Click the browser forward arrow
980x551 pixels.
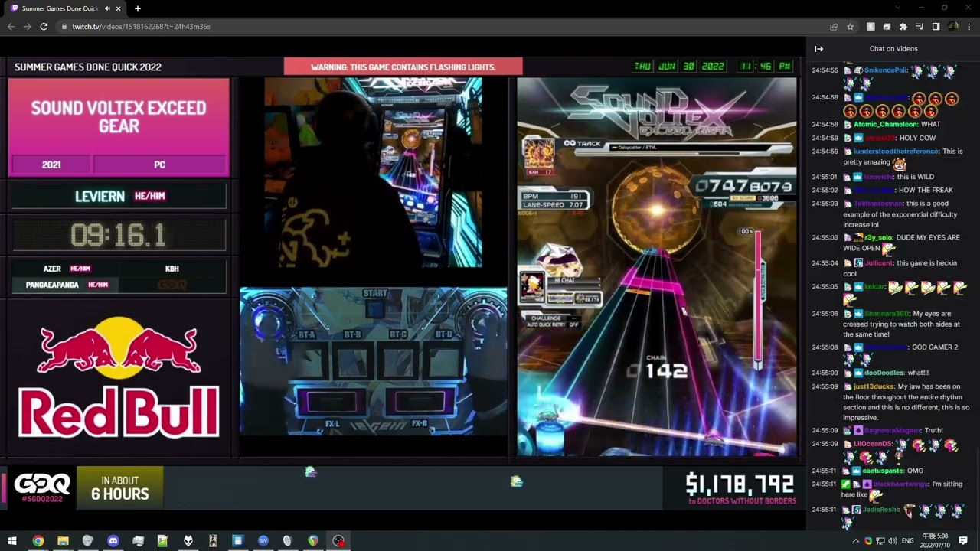click(x=28, y=26)
